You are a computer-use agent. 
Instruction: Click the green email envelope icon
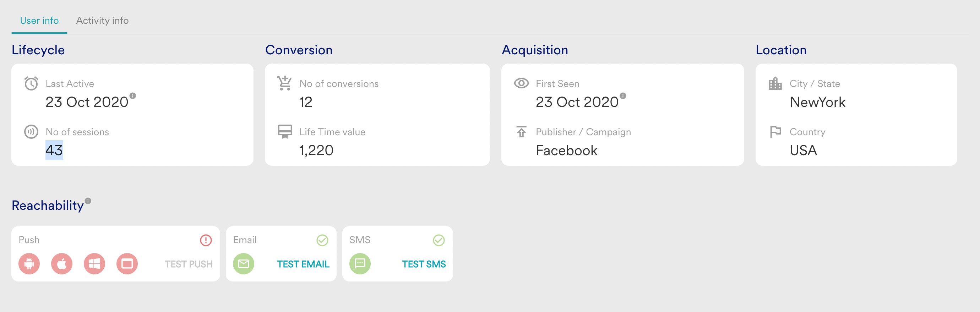tap(244, 264)
